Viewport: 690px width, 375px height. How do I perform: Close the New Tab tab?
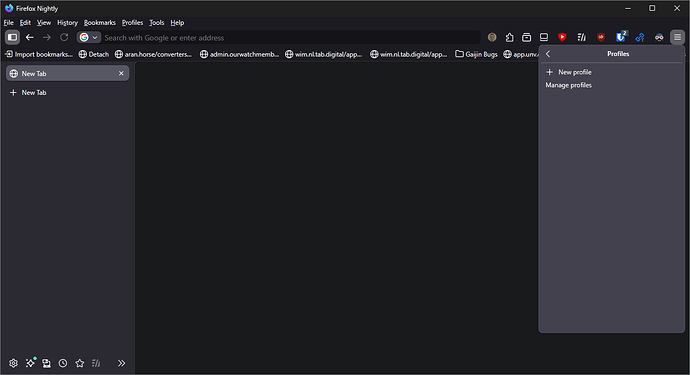click(x=121, y=74)
